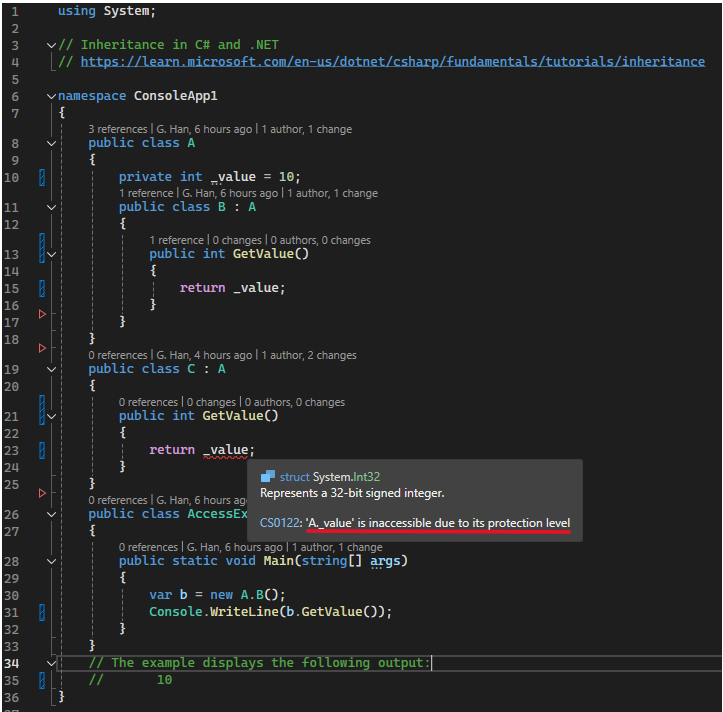Click the blue change marker at line 10

pos(42,177)
